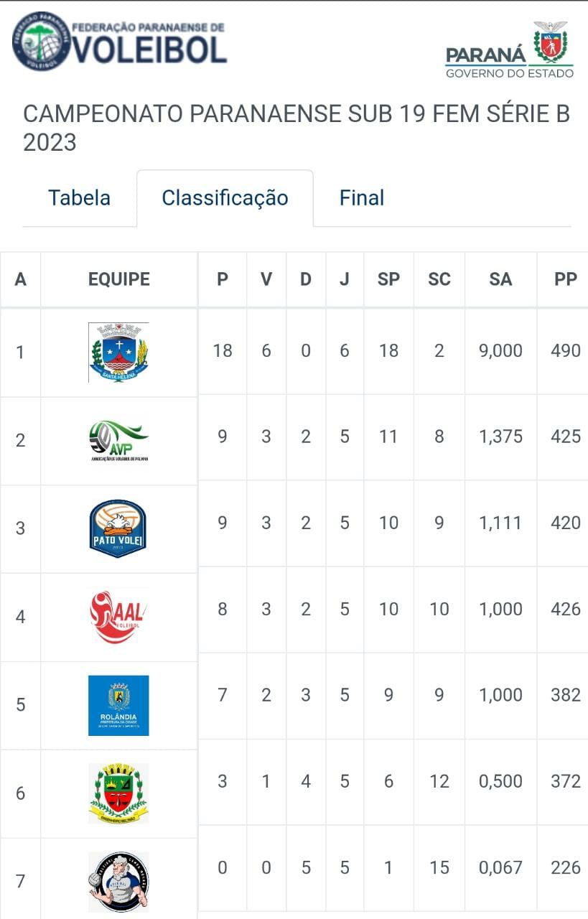Click the championship title heading
The height and width of the screenshot is (919, 588).
point(296,128)
